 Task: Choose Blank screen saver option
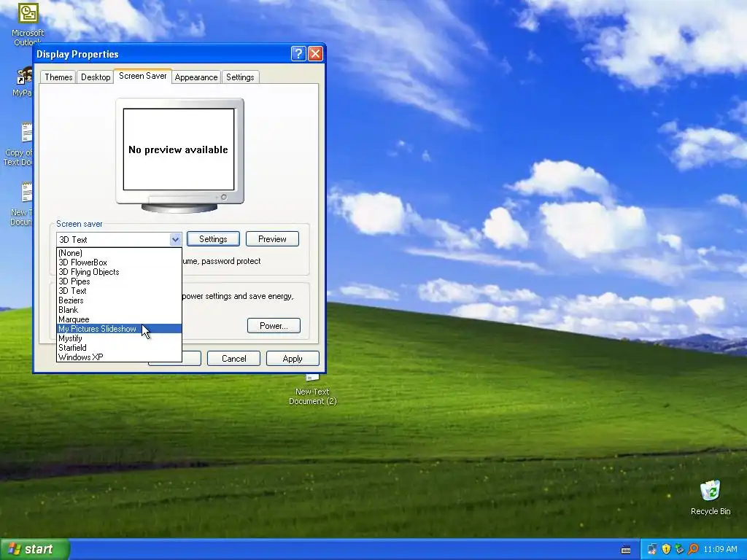(x=119, y=309)
